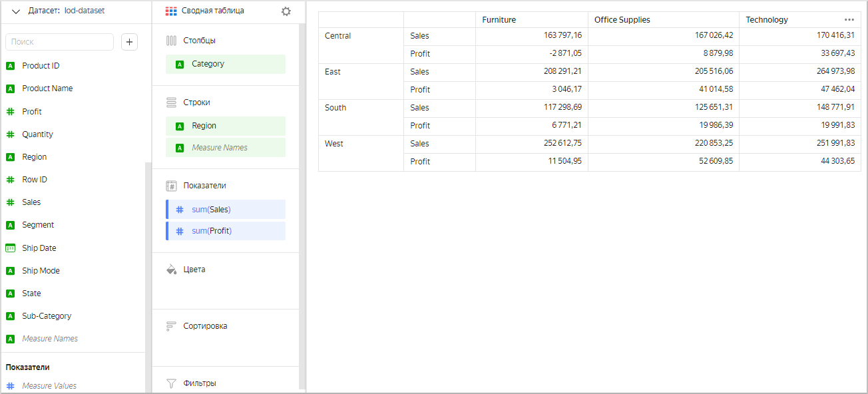Viewport: 868px width, 394px height.
Task: Click the Sorting section icon
Action: point(171,326)
